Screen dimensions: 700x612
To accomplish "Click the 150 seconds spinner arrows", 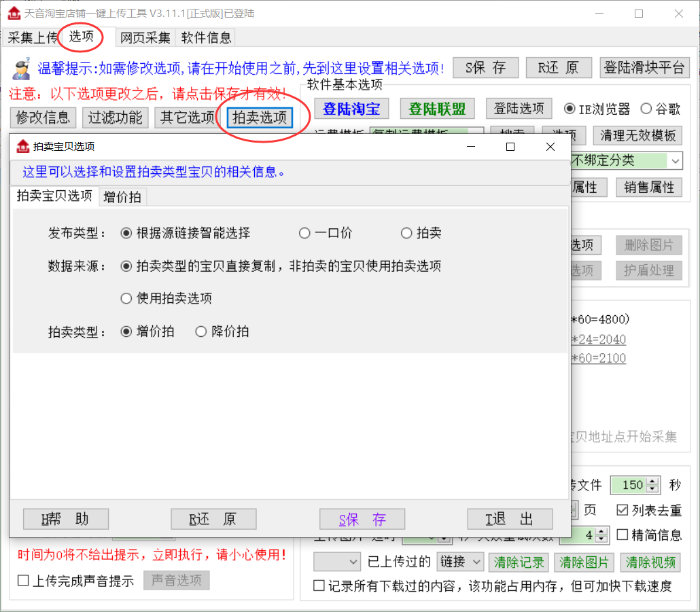I will (653, 485).
